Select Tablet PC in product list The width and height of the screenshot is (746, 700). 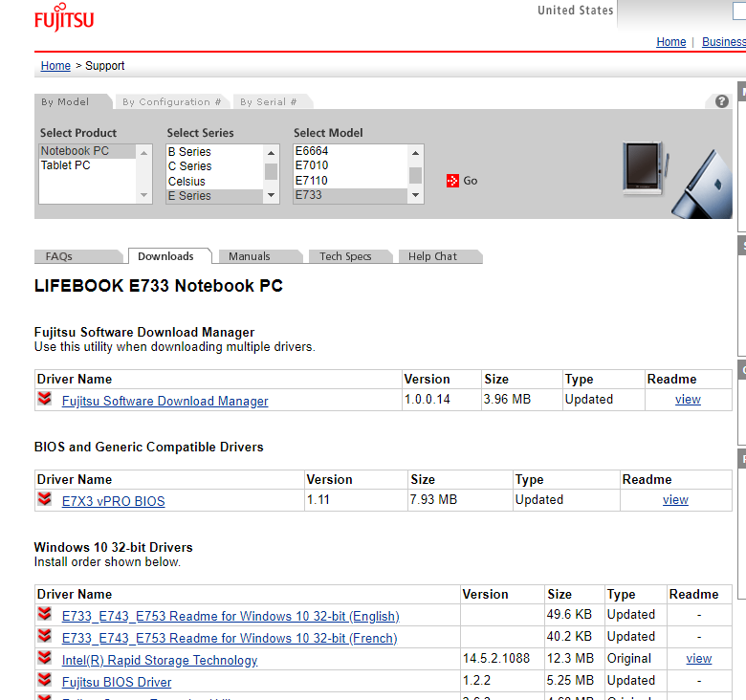[x=65, y=165]
